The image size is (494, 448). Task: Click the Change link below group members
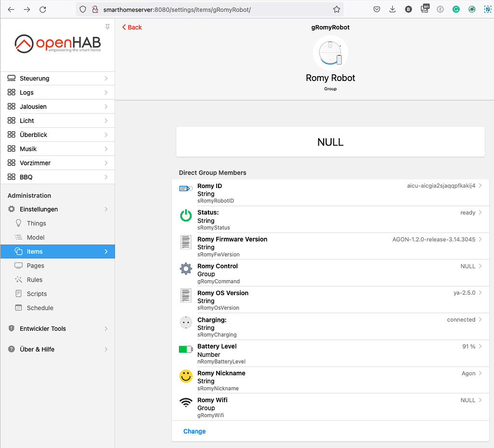[194, 431]
